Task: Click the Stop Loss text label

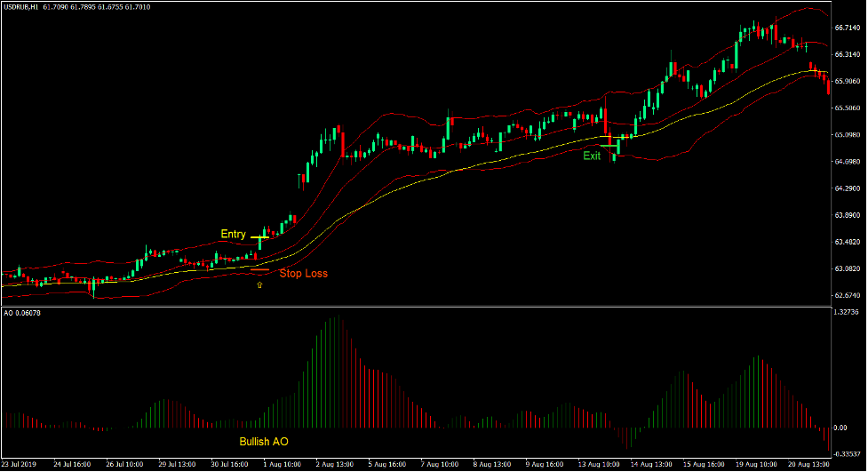Action: click(303, 274)
